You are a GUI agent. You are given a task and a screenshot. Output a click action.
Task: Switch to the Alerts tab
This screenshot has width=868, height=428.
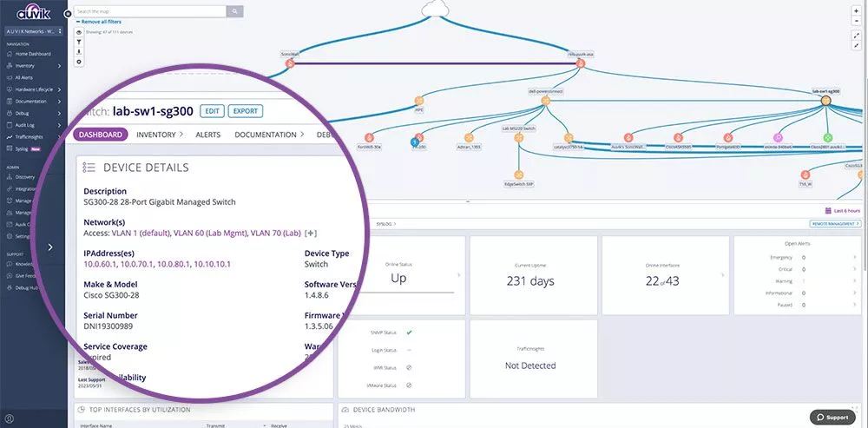tap(207, 135)
